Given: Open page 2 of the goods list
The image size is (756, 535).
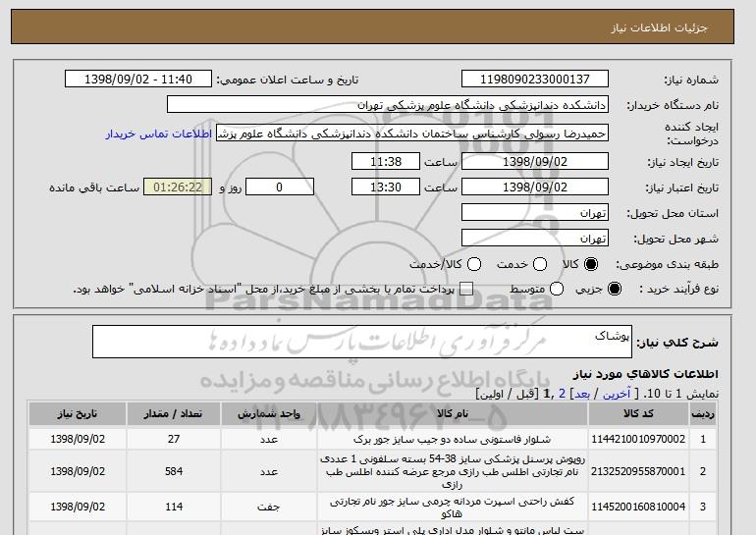Looking at the screenshot, I should tap(562, 394).
